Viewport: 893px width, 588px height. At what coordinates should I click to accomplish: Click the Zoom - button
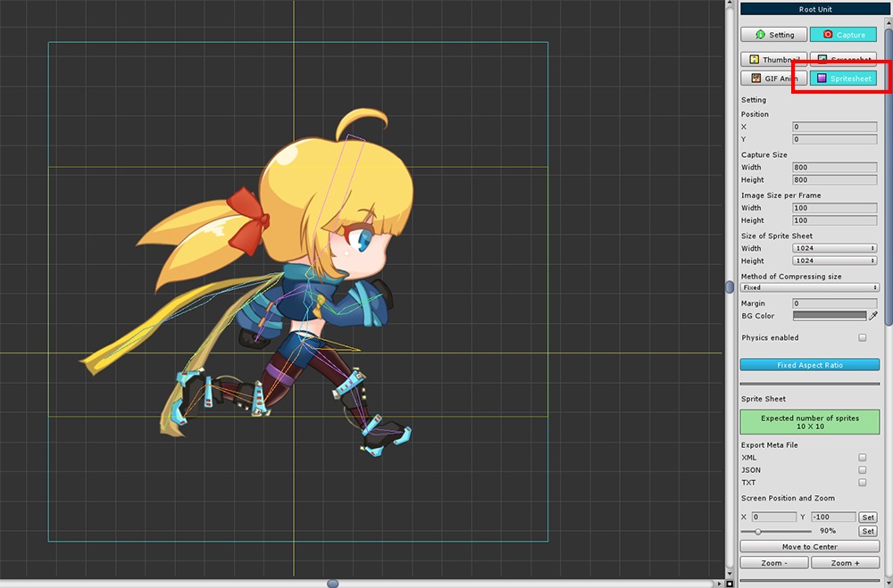click(x=774, y=563)
